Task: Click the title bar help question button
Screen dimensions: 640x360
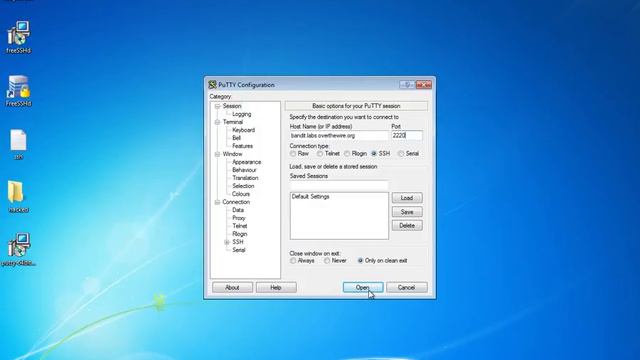Action: pyautogui.click(x=407, y=84)
